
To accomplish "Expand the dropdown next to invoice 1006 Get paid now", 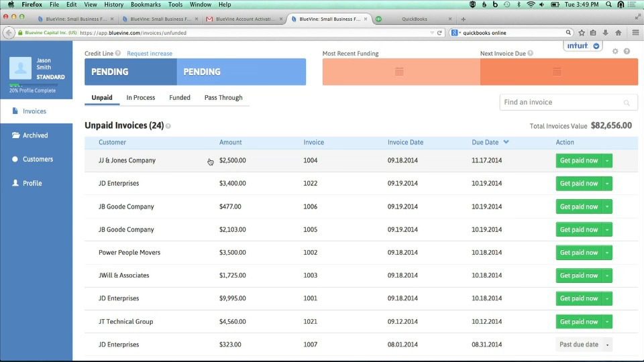I will [x=607, y=206].
